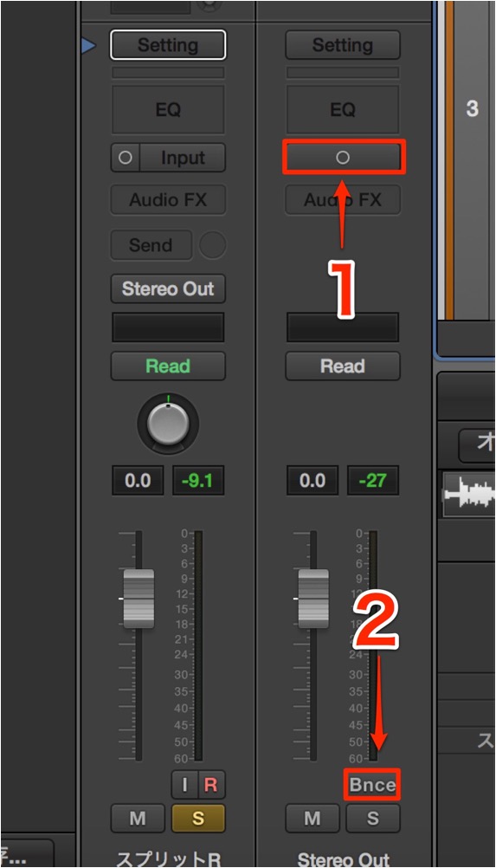Viewport: 496px width, 868px height.
Task: Open EQ display on Stereo Out strip
Action: 342,109
